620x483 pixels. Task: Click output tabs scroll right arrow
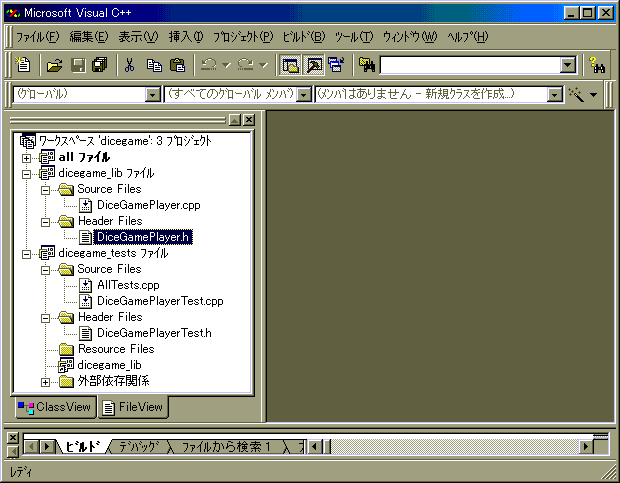click(47, 447)
